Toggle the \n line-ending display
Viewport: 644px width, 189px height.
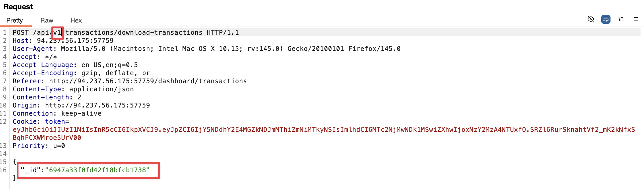click(x=621, y=19)
